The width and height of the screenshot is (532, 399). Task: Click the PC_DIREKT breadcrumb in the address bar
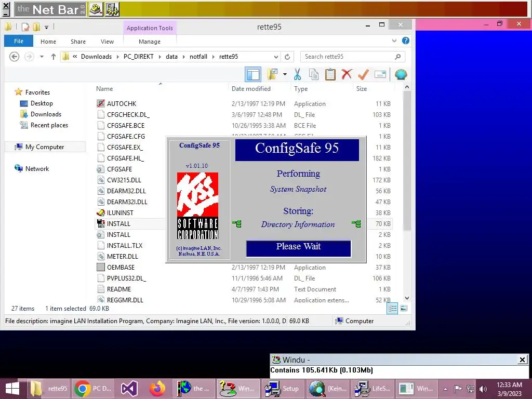pos(138,57)
